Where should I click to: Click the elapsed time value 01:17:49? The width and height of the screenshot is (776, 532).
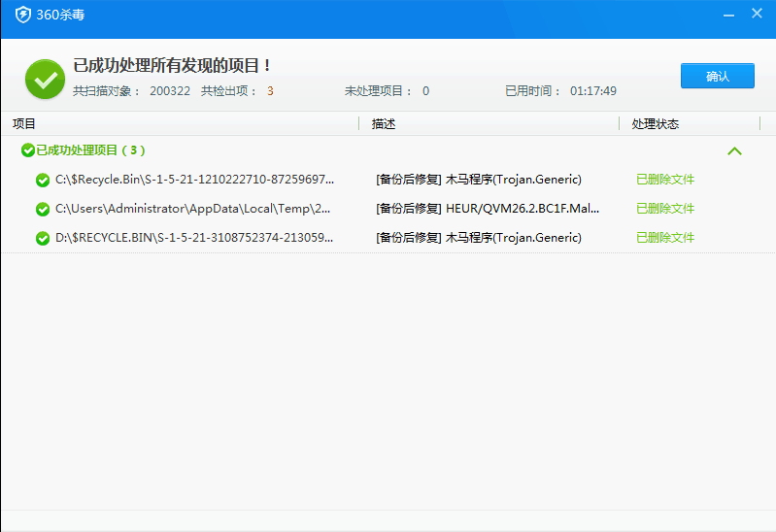pyautogui.click(x=592, y=91)
